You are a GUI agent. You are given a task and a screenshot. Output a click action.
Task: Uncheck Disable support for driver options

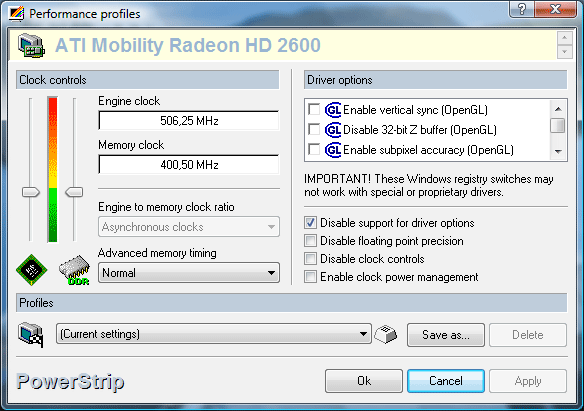coord(310,223)
